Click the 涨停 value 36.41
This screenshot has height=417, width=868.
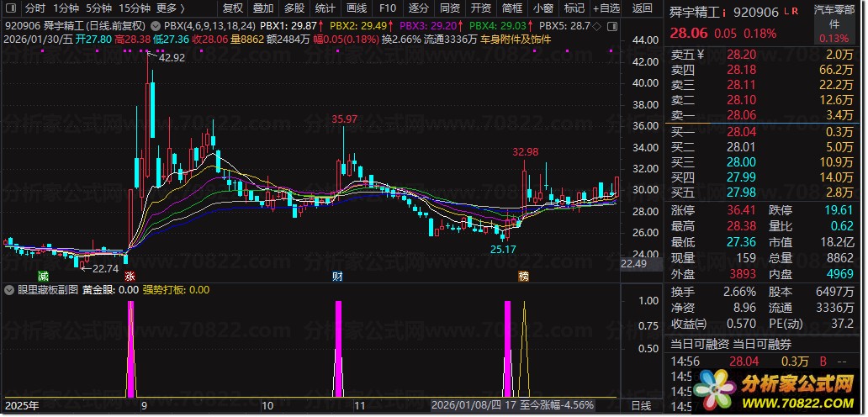tap(741, 211)
